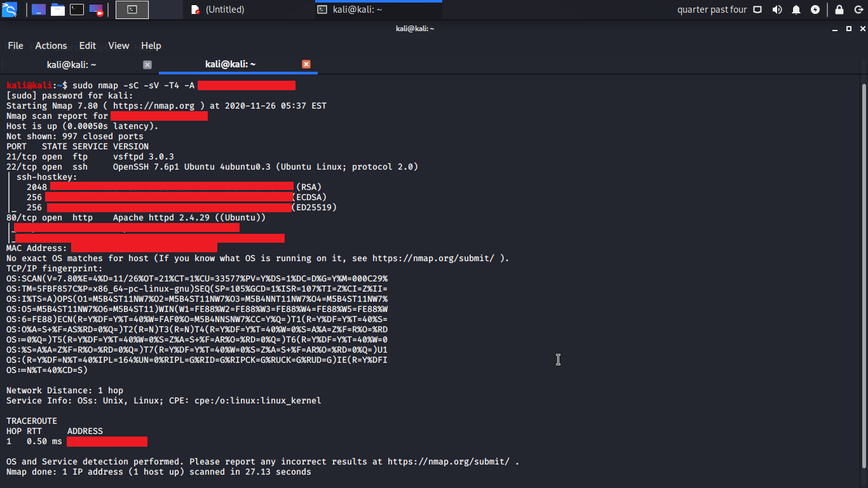Launch terminal emulator from panel launcher

[x=77, y=10]
